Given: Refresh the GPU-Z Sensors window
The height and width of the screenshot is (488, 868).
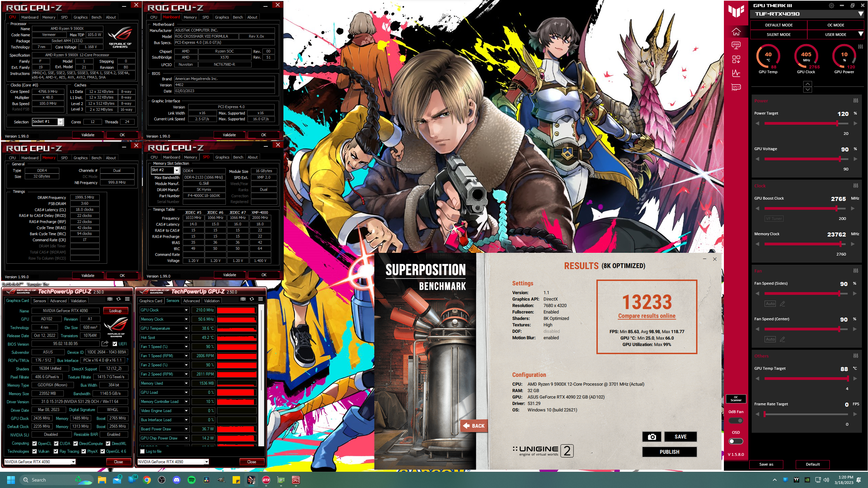Looking at the screenshot, I should coord(252,299).
